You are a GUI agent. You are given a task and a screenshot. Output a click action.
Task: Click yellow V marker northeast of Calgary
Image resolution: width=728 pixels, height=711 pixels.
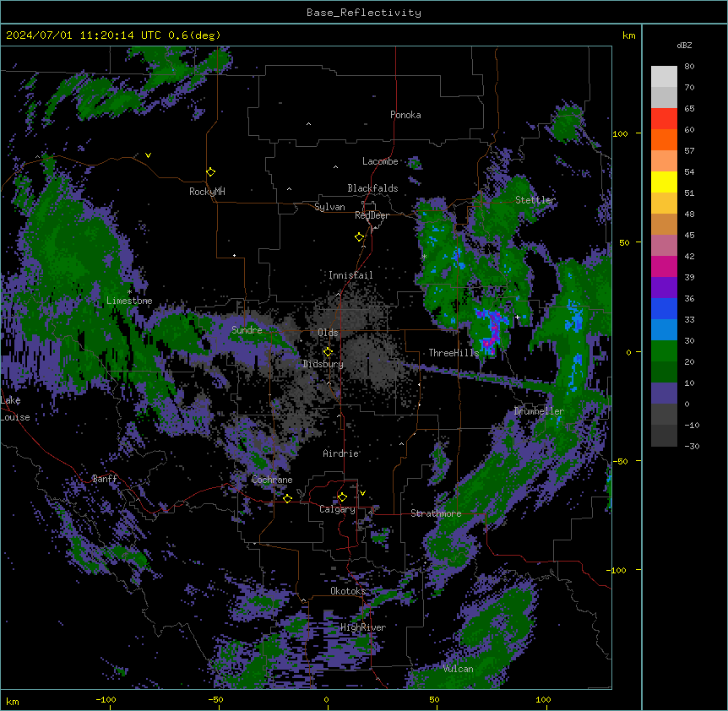[362, 493]
